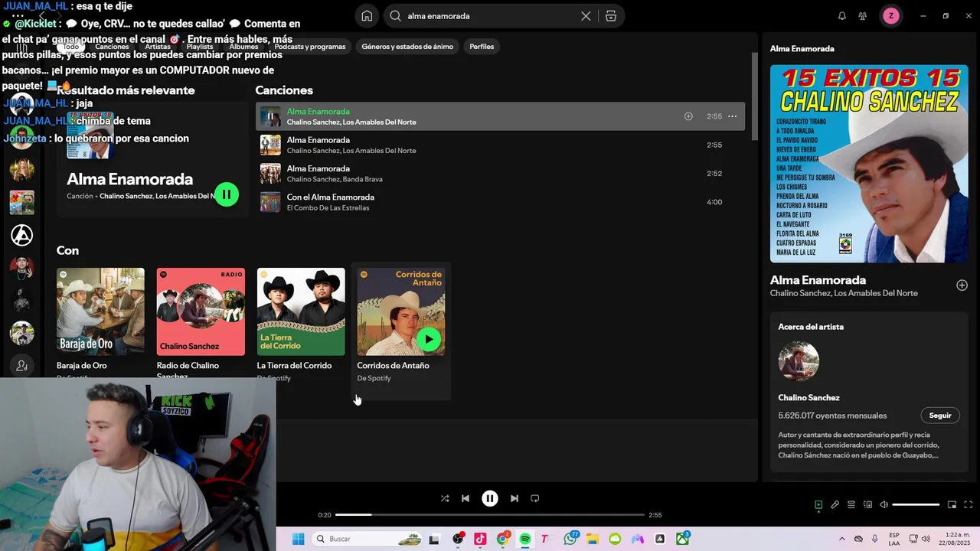The height and width of the screenshot is (551, 980).
Task: Pause from the top result green button
Action: [227, 194]
